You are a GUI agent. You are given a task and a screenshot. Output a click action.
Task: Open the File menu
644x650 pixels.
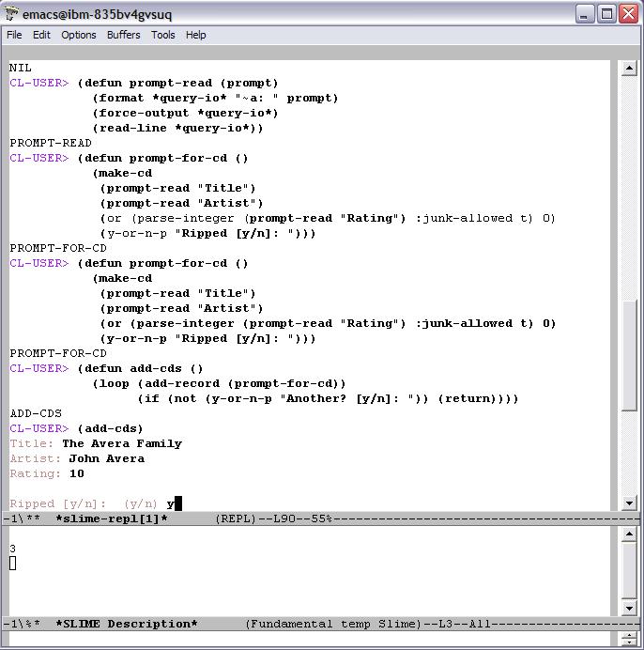(14, 35)
